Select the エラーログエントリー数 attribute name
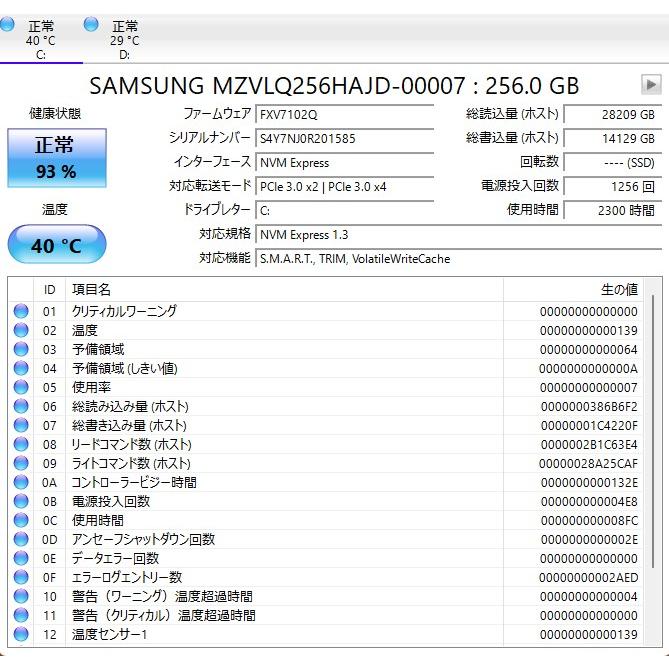Image resolution: width=669 pixels, height=669 pixels. 127,577
